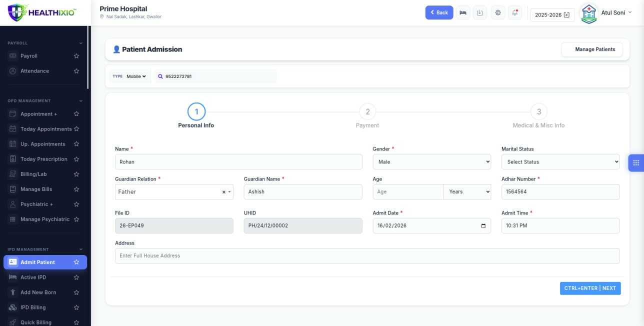Click the bed icon in top header
The height and width of the screenshot is (326, 644).
[463, 13]
